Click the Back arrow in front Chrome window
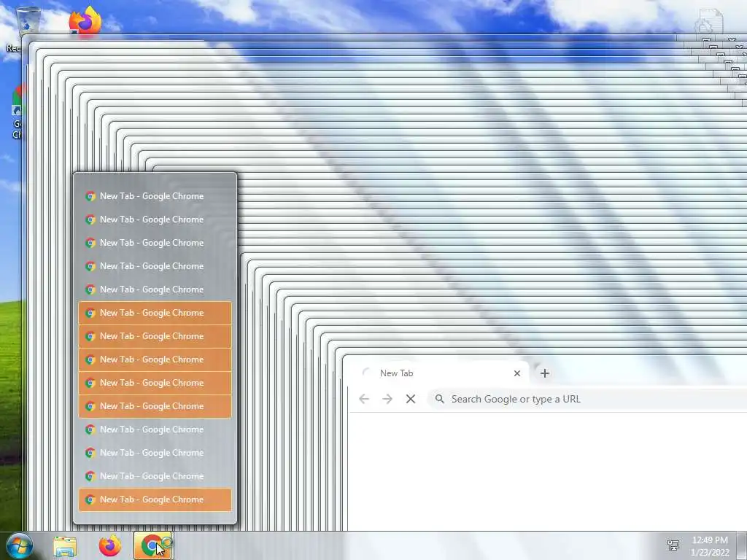 point(364,399)
